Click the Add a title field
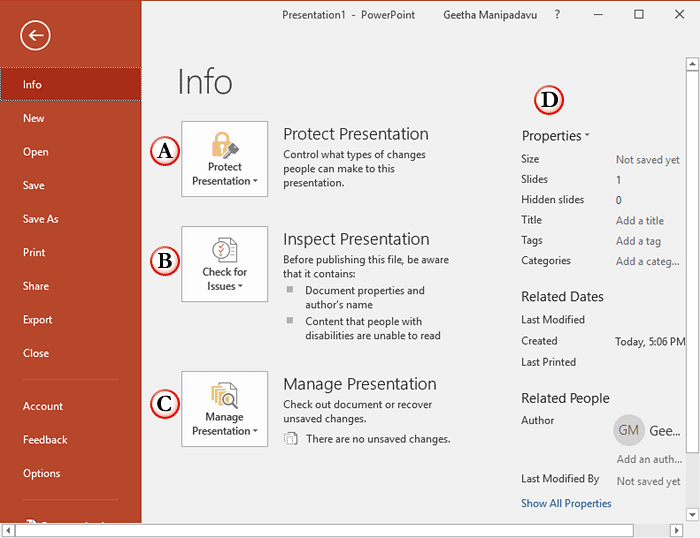Viewport: 700px width, 538px height. 640,221
